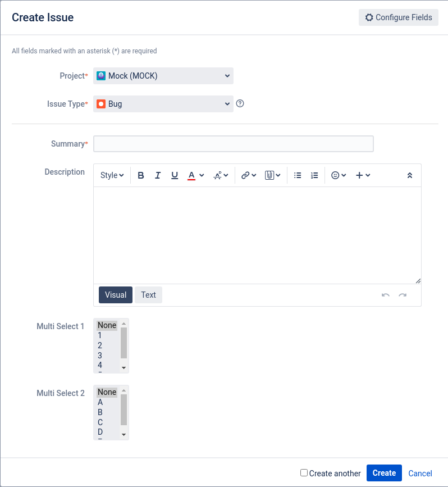
Task: Open the Issue Type dropdown
Action: click(x=163, y=104)
